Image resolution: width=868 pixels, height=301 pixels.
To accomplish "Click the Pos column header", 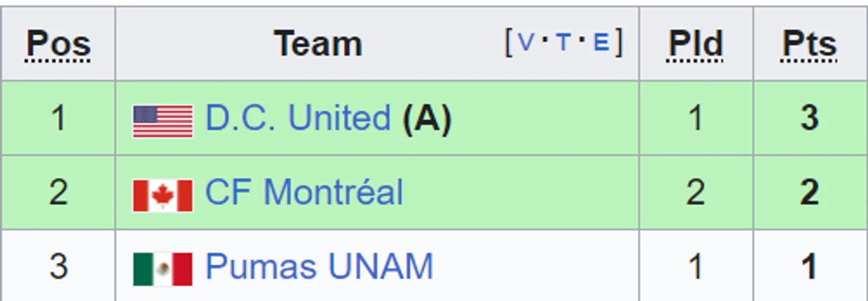I will [58, 45].
